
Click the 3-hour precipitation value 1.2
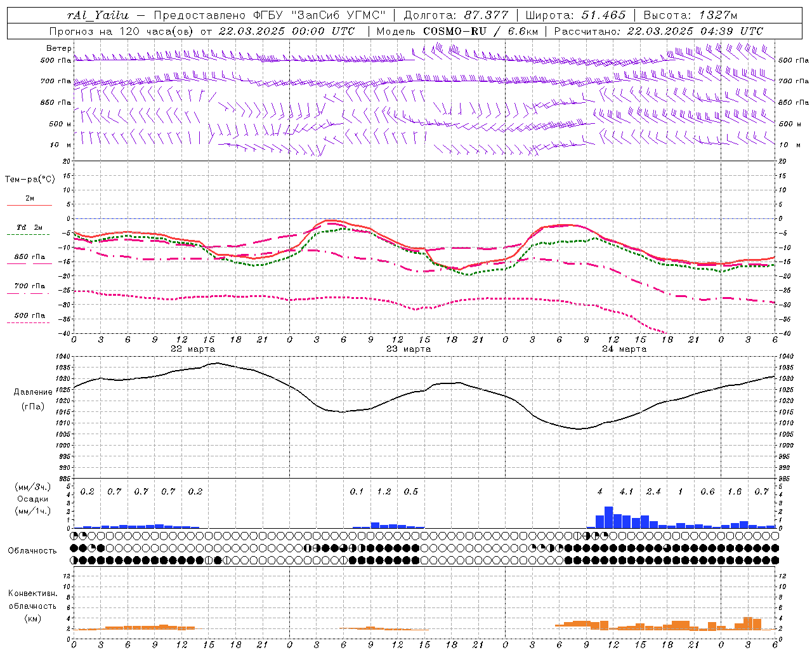(x=384, y=491)
